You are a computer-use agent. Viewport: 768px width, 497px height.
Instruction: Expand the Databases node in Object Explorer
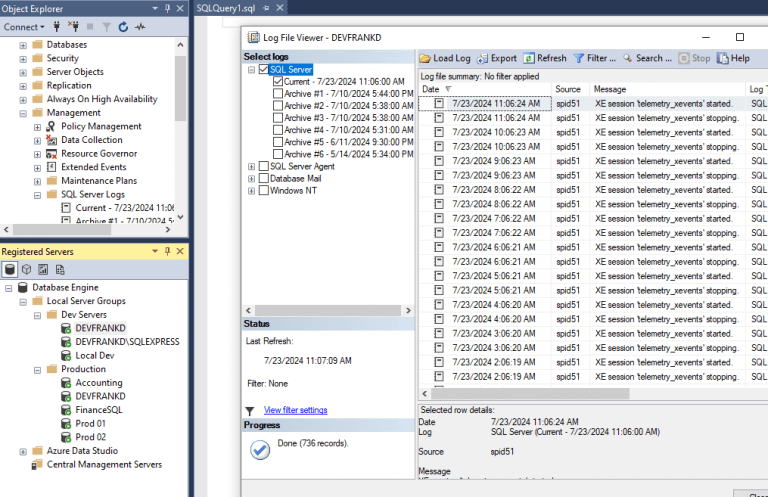coord(23,45)
